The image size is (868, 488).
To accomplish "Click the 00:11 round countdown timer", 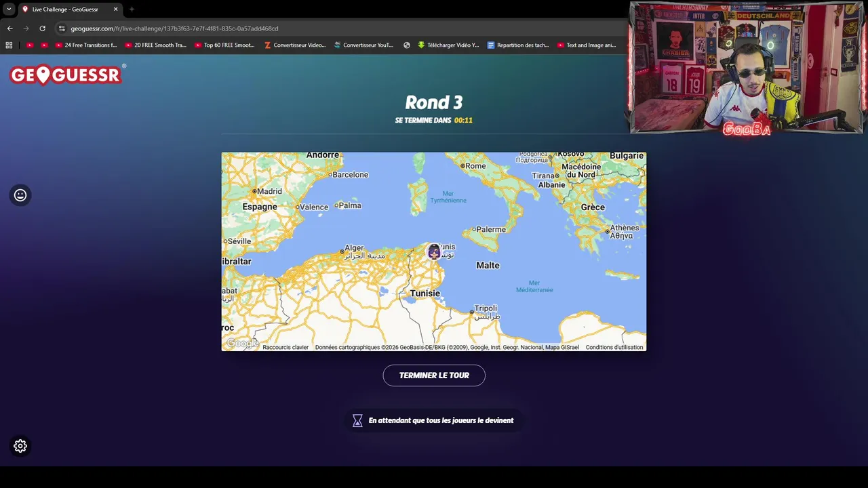I will [463, 120].
